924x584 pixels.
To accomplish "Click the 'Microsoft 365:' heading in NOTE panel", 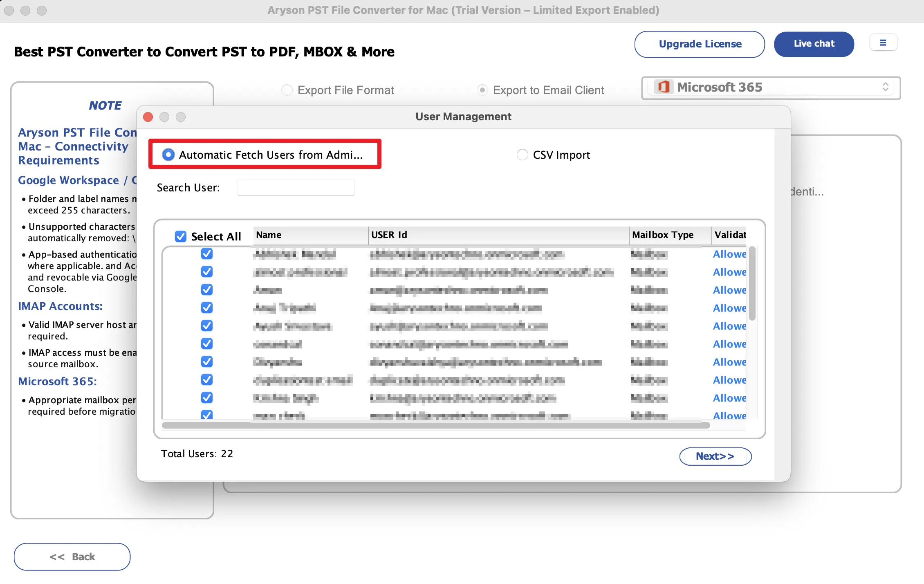I will coord(58,382).
